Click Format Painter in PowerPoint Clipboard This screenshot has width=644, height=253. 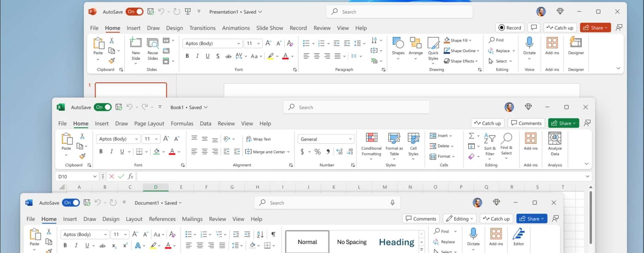[x=112, y=61]
